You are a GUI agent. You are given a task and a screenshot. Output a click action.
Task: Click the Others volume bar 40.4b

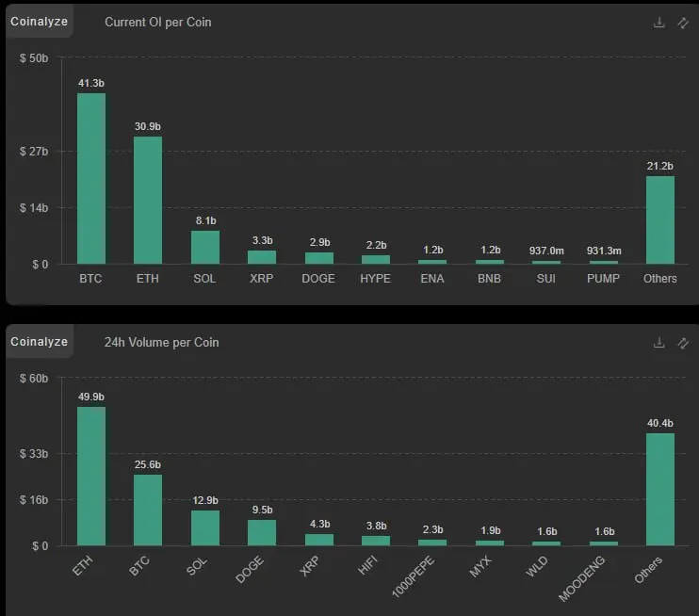pyautogui.click(x=660, y=490)
